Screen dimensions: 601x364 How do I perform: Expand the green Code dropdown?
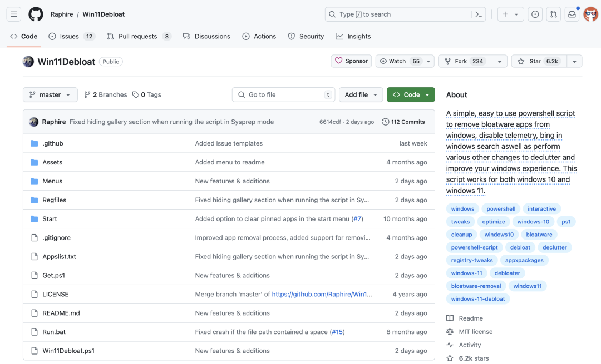pos(411,95)
